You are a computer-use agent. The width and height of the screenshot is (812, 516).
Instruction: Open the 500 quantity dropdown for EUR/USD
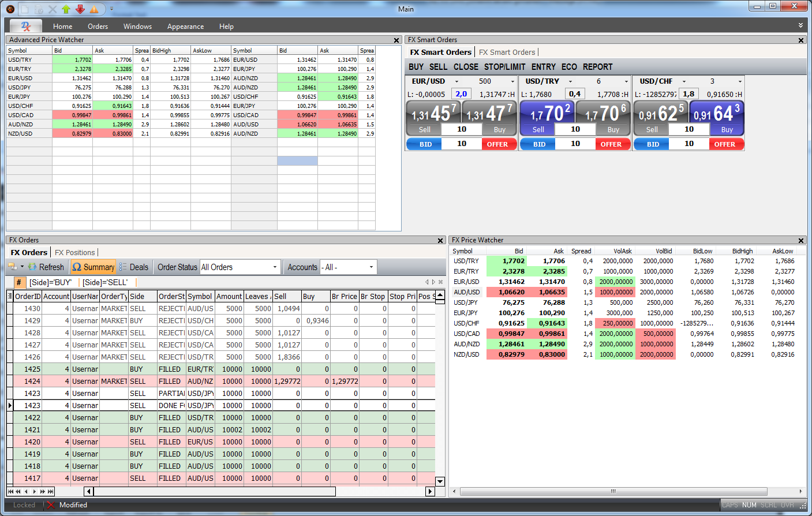point(512,81)
